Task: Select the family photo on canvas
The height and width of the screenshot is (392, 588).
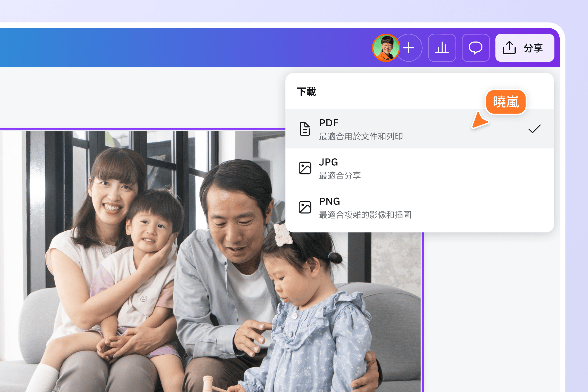Action: 210,261
